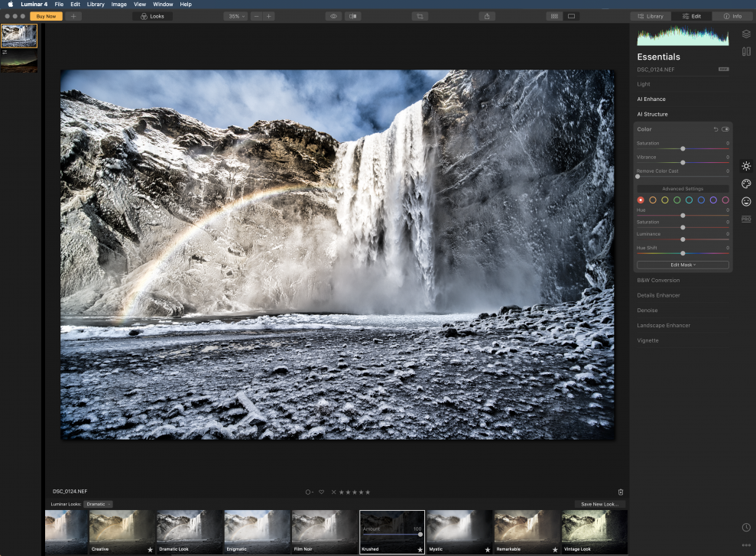This screenshot has width=756, height=556.
Task: Mark the photo as favorite with the heart
Action: tap(322, 492)
